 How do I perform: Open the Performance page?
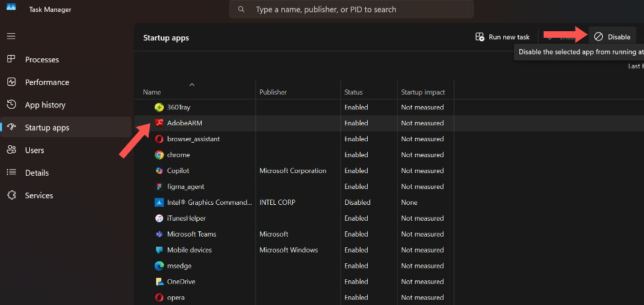[66, 82]
